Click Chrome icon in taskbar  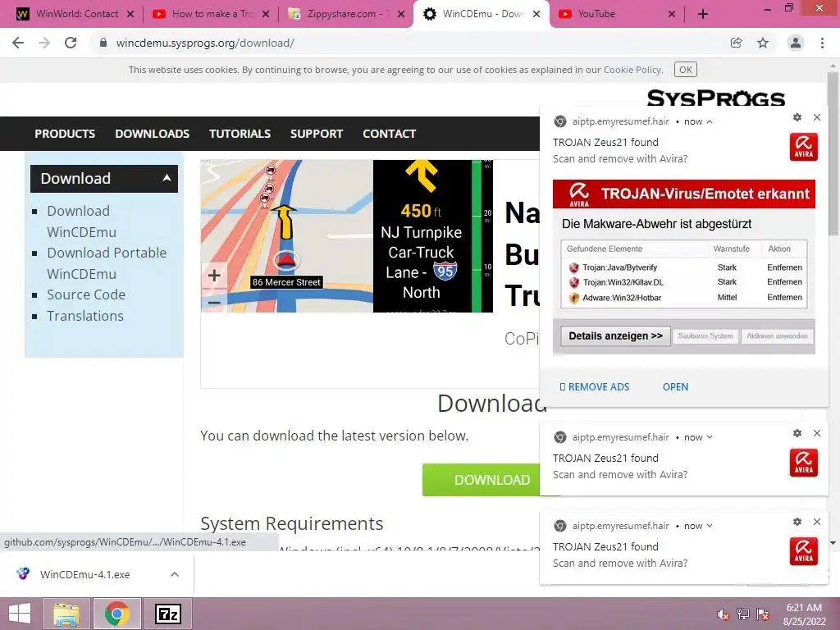(117, 614)
